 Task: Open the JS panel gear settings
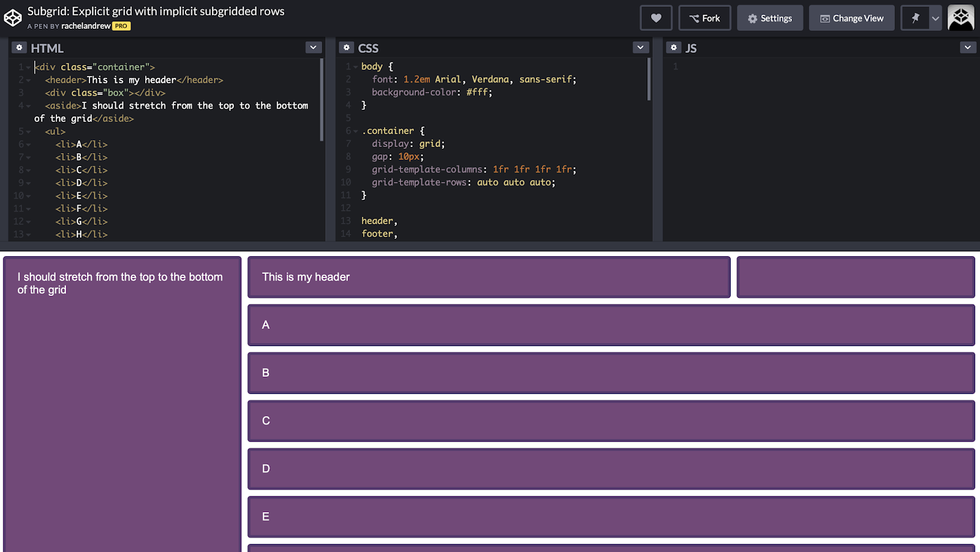coord(674,47)
